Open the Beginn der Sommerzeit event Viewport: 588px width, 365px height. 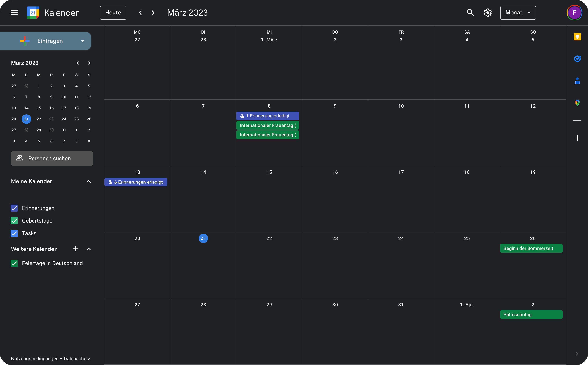(531, 248)
